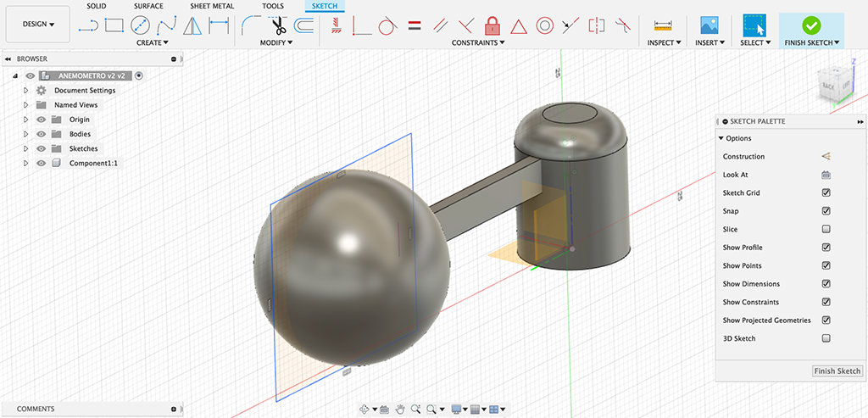
Task: Open the CONSTRAINTS dropdown menu
Action: [x=478, y=42]
